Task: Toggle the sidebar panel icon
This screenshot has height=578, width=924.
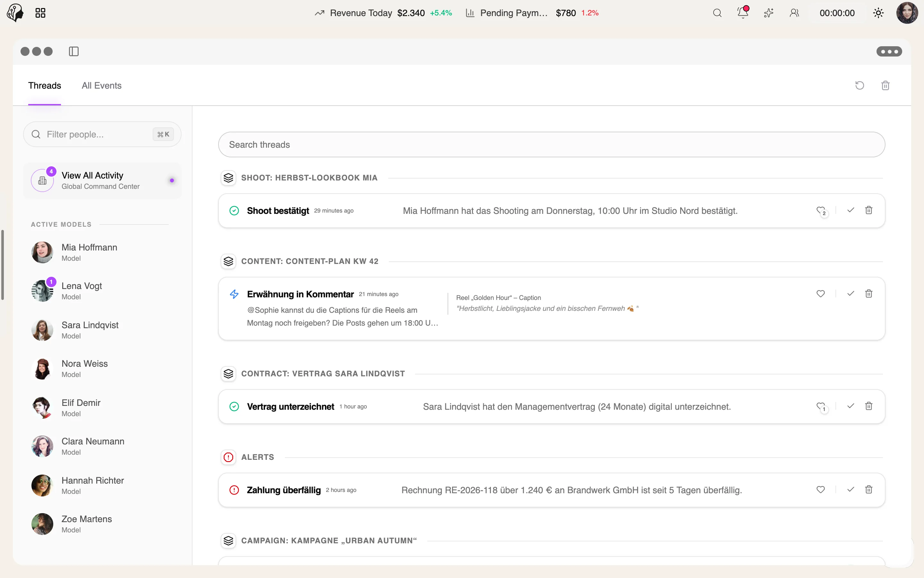Action: (x=74, y=51)
